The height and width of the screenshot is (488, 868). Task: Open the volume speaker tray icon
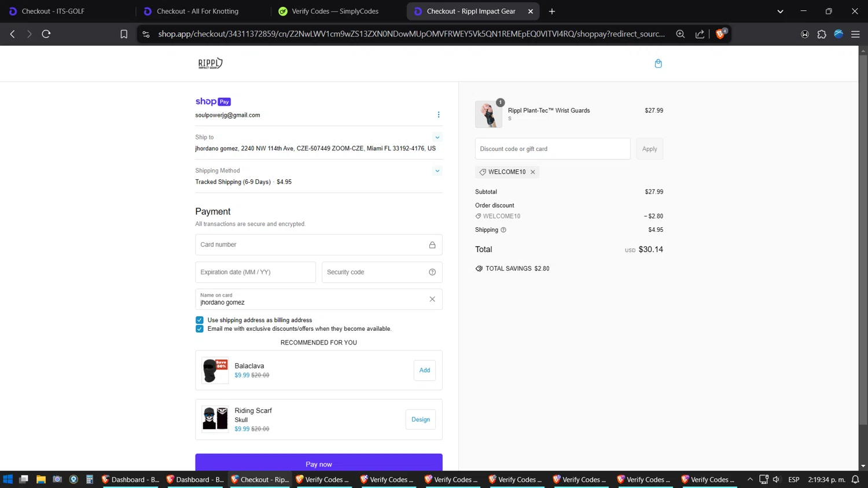[x=777, y=479]
